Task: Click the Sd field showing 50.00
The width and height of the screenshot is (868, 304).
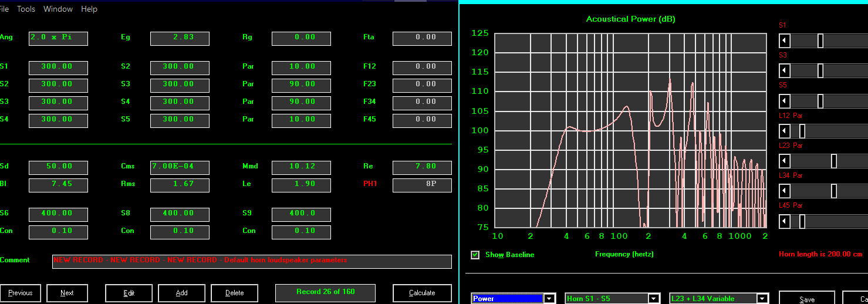Action: tap(58, 168)
